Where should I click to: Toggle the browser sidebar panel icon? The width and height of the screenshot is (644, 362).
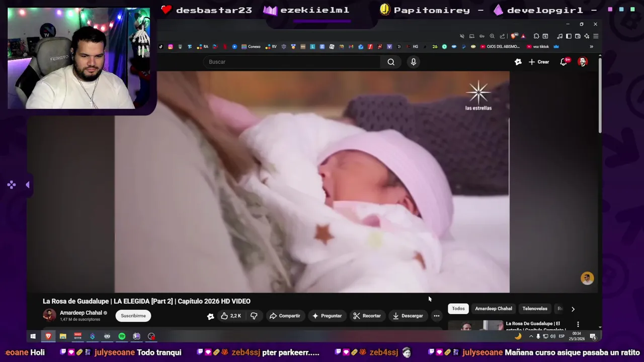(x=569, y=36)
